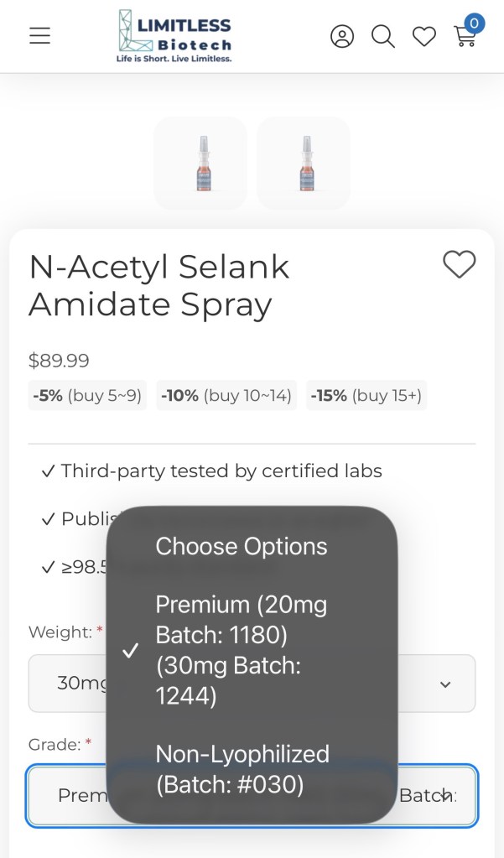The image size is (504, 858).
Task: Click the -5% buy 5~9 discount badge
Action: click(87, 396)
